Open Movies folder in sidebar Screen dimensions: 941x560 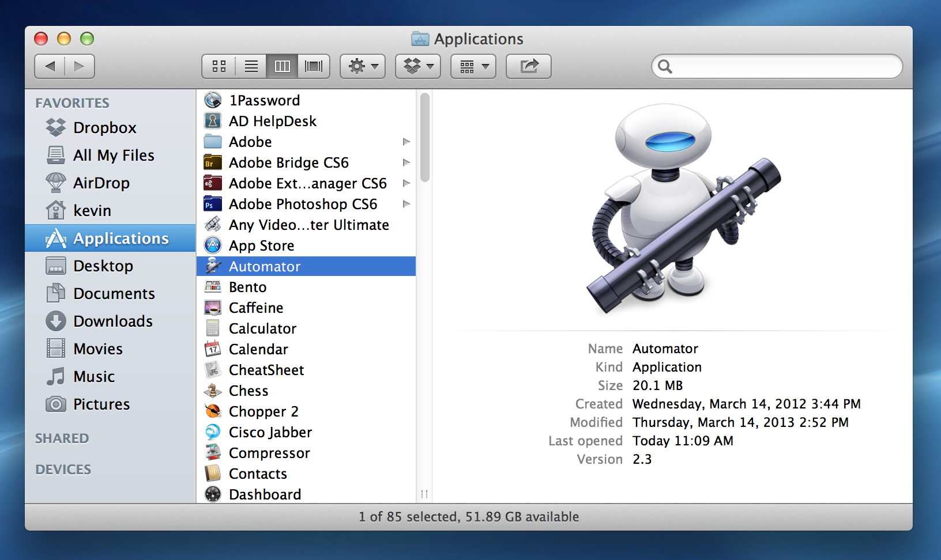(x=110, y=349)
